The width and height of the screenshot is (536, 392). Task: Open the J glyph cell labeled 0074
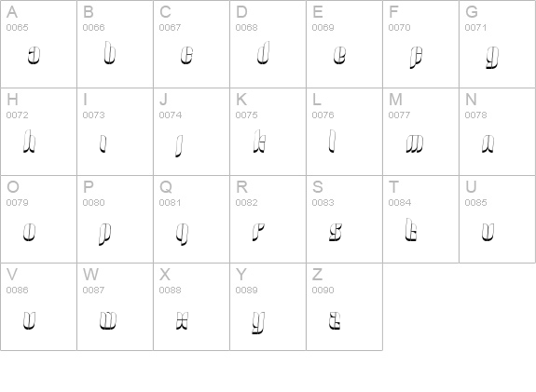191,132
